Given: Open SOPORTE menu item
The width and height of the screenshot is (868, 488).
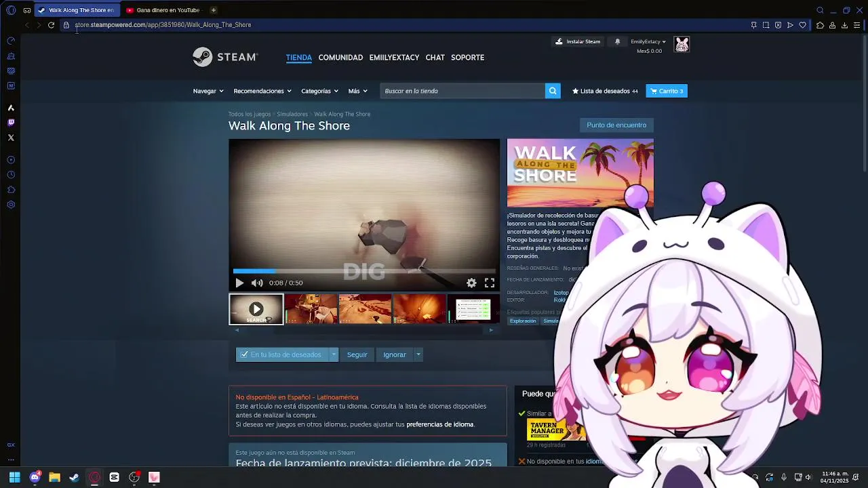Looking at the screenshot, I should (x=468, y=58).
